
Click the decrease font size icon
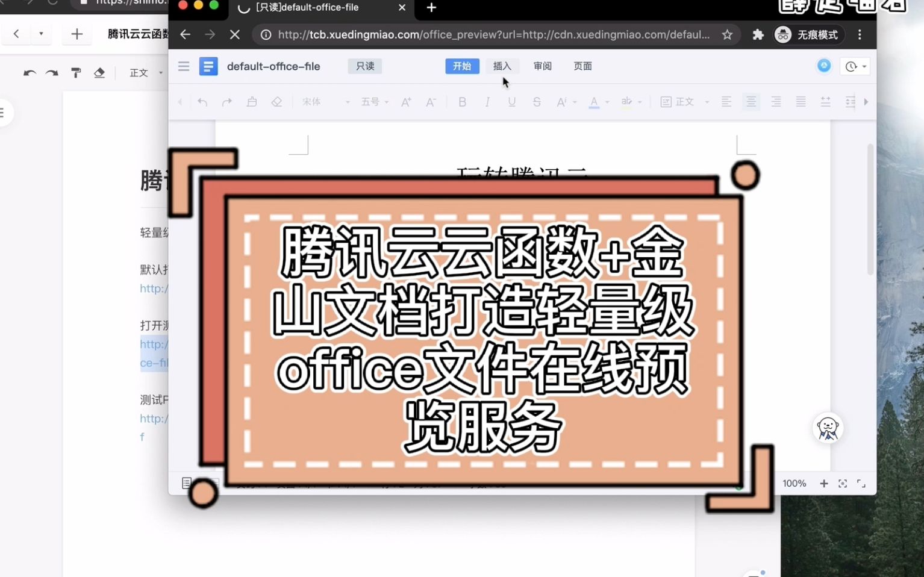tap(431, 102)
